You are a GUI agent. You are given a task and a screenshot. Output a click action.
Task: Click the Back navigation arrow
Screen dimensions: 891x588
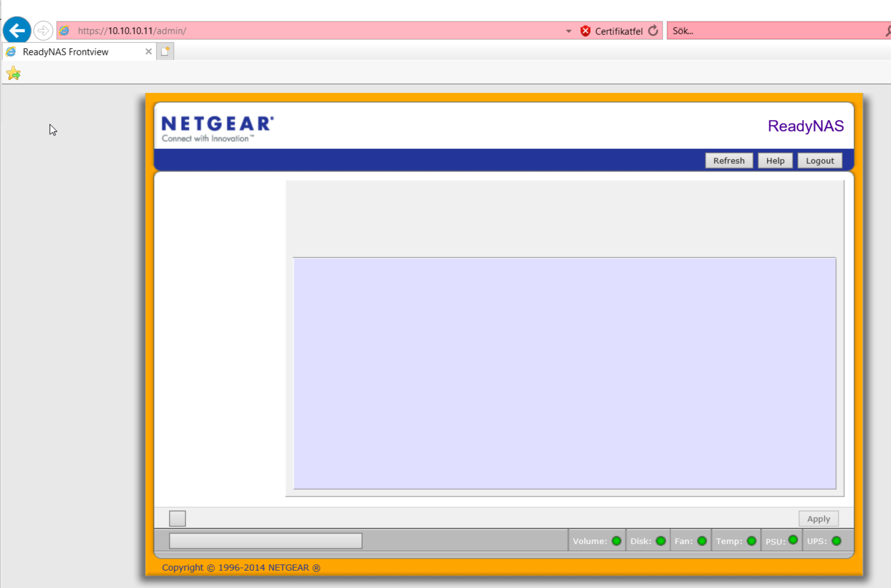click(x=16, y=30)
